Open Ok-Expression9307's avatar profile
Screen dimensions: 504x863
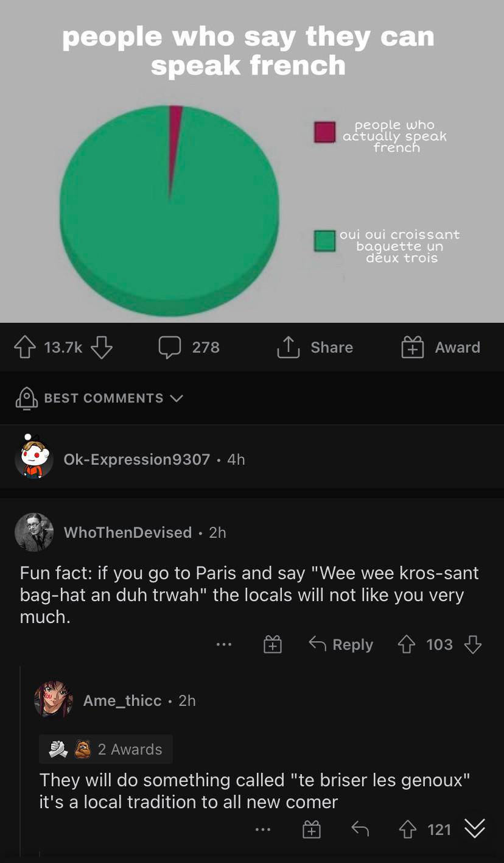point(33,458)
